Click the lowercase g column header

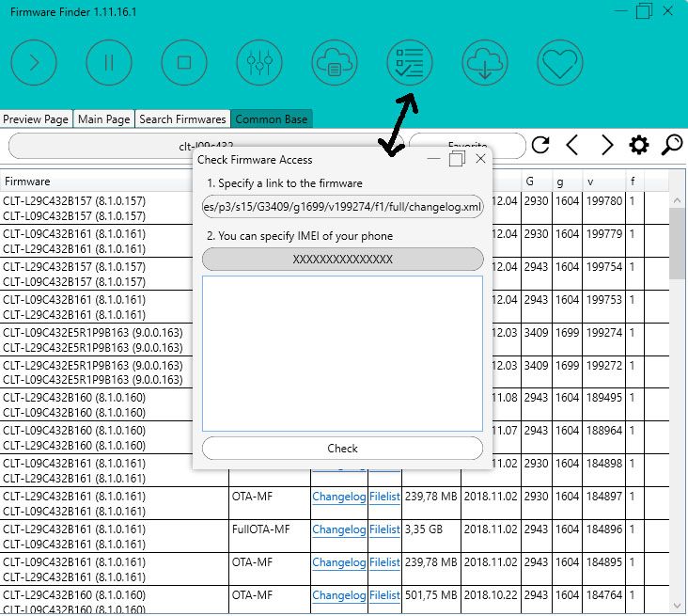[x=568, y=182]
